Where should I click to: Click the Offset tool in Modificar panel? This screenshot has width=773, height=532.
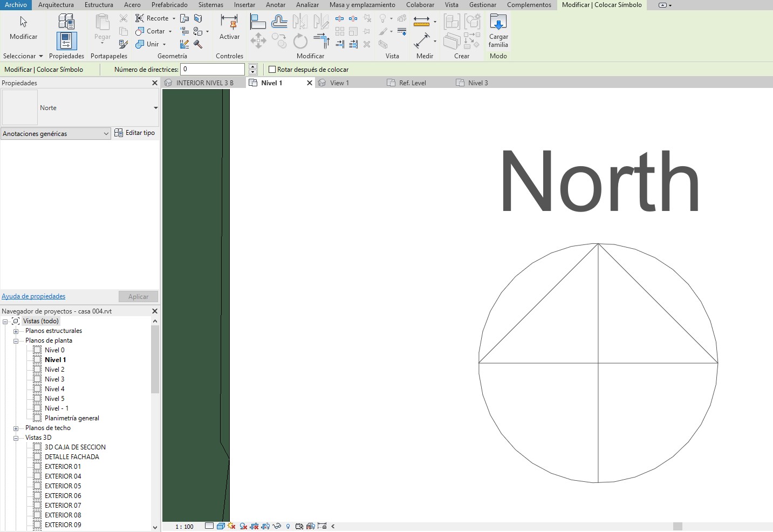279,22
